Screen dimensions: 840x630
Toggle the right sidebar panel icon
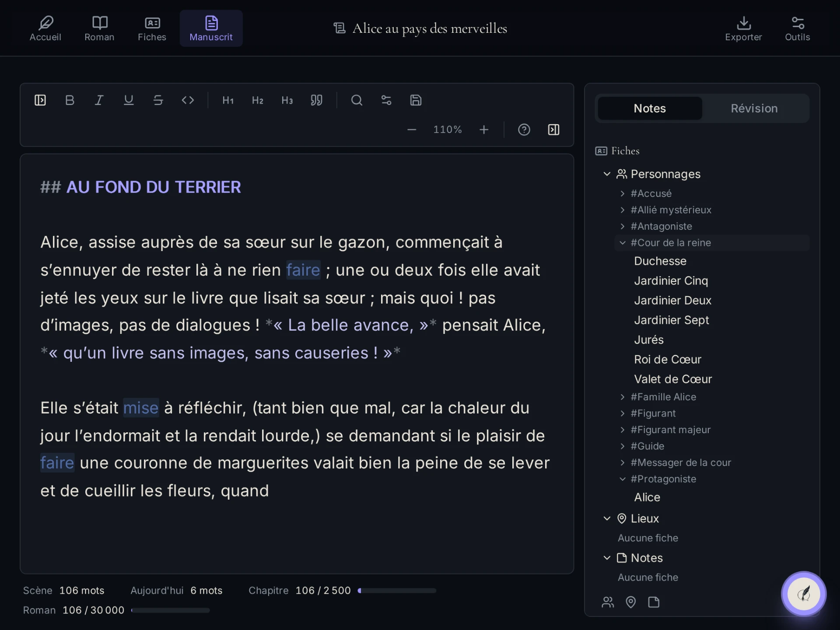coord(553,129)
